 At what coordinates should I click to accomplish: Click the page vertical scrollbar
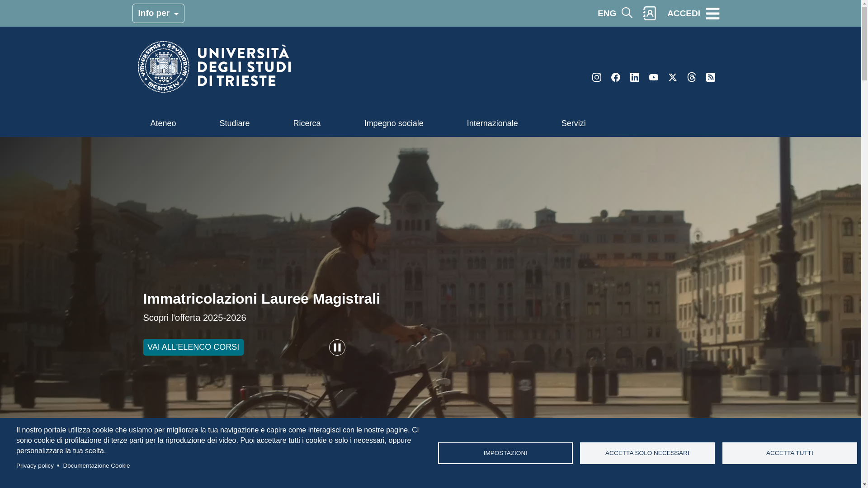point(864,244)
